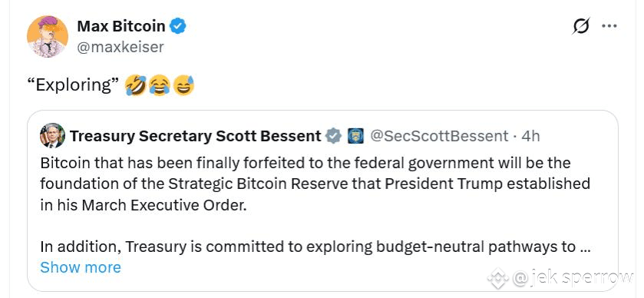Click the paragraph starting "In addition, Treasury"

coord(315,247)
